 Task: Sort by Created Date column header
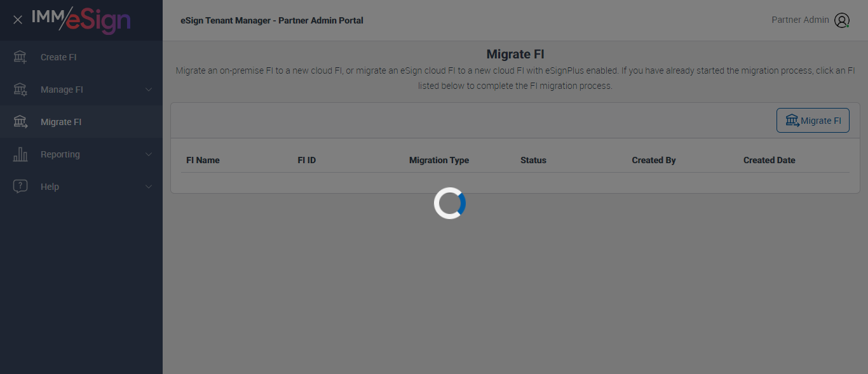[x=770, y=160]
